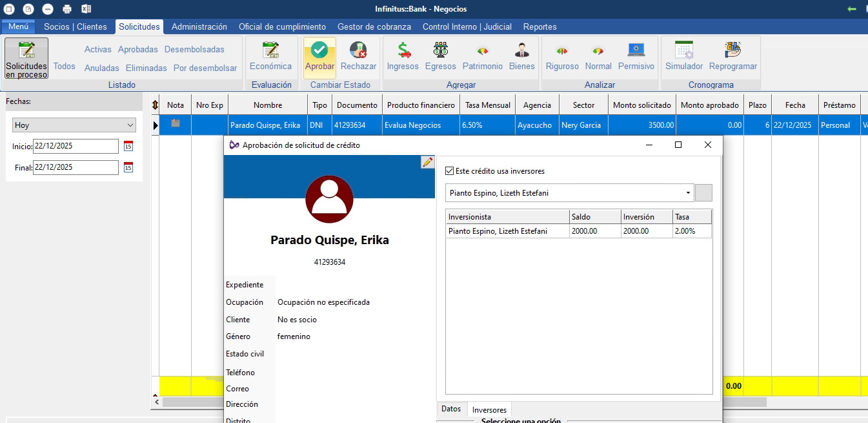Click the Final date input field
This screenshot has height=423, width=868.
point(76,167)
